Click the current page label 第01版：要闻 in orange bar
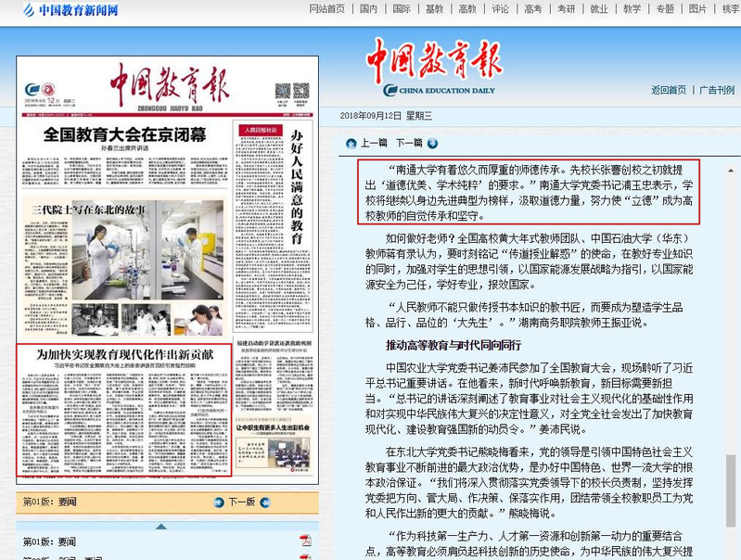 click(50, 502)
